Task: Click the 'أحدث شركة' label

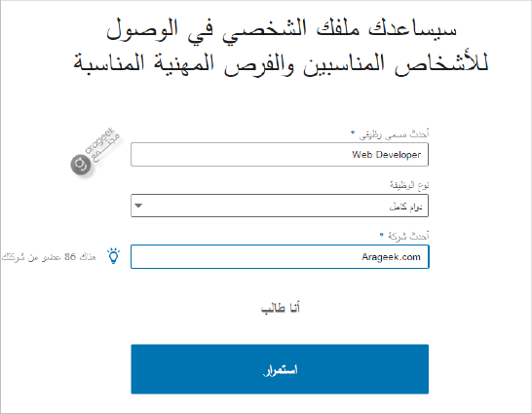Action: (x=408, y=236)
